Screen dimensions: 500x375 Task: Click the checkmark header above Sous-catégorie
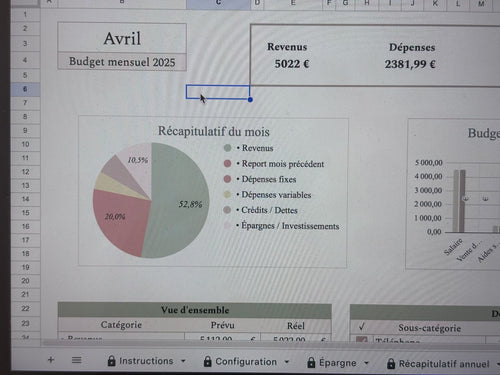coord(362,327)
